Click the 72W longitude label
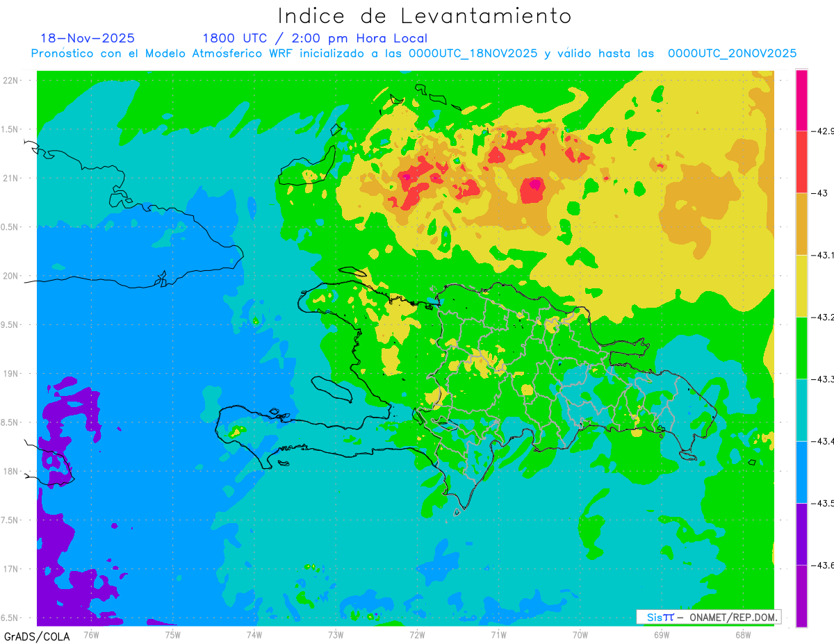This screenshot has width=834, height=644. pos(417,634)
